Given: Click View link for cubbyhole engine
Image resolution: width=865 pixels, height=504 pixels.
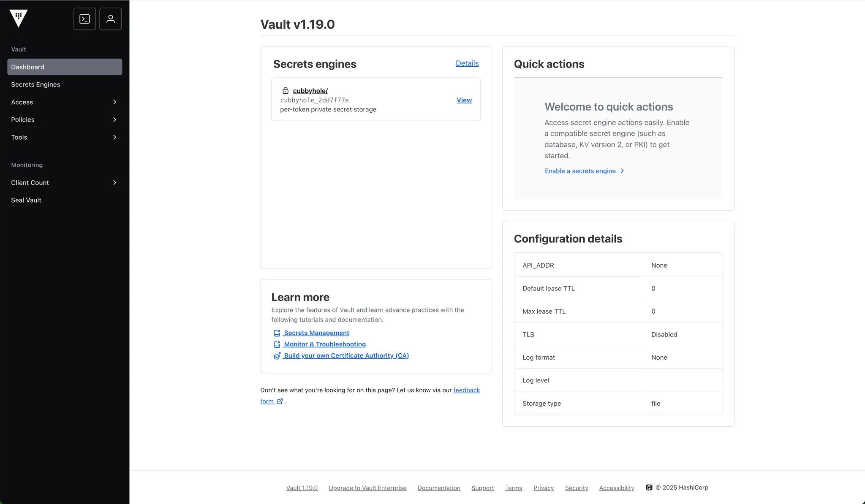Looking at the screenshot, I should click(x=464, y=100).
